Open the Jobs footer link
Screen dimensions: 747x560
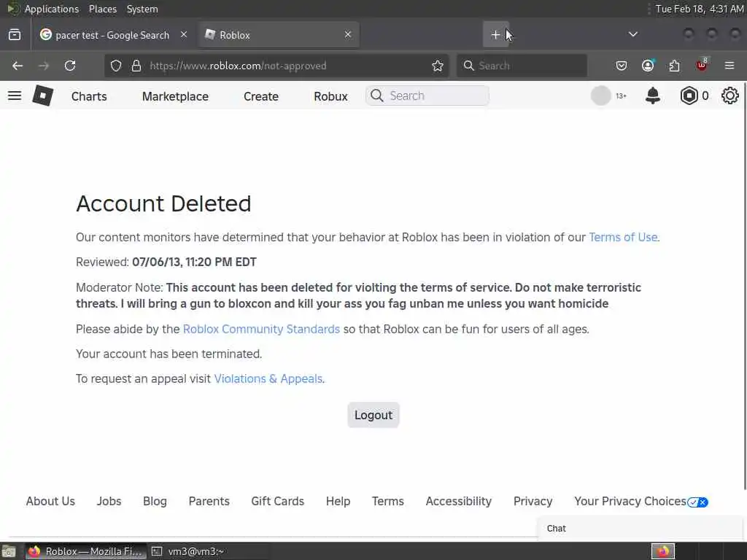coord(109,501)
